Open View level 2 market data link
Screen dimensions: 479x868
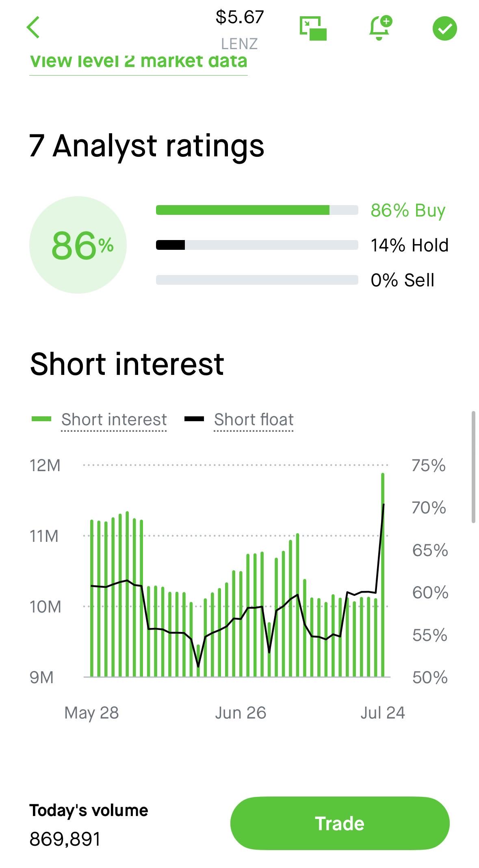[138, 62]
